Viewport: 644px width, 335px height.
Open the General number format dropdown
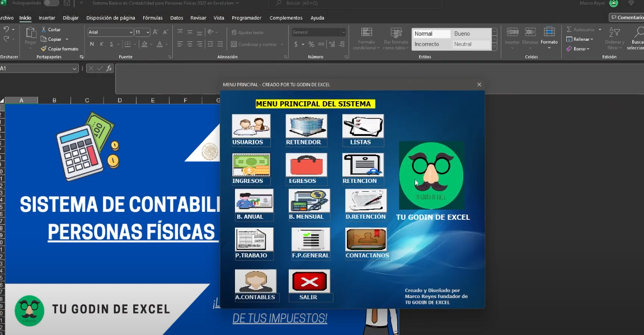pos(344,32)
